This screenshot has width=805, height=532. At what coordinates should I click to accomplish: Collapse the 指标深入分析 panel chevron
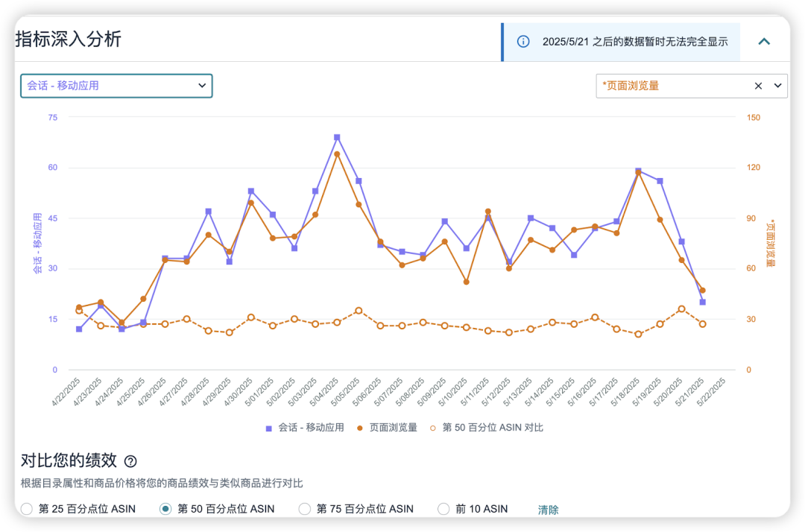[x=764, y=42]
